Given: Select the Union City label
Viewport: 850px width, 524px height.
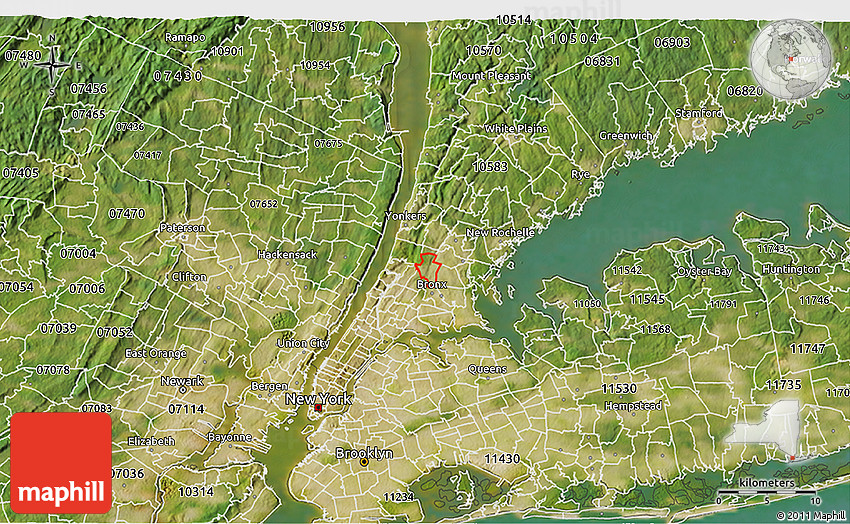Looking at the screenshot, I should point(303,343).
